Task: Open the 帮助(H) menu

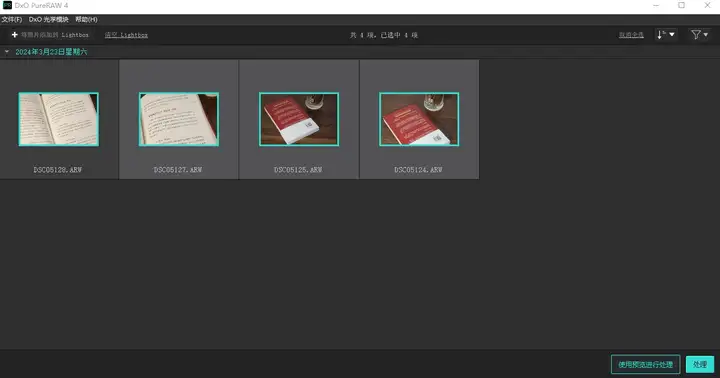Action: point(86,19)
